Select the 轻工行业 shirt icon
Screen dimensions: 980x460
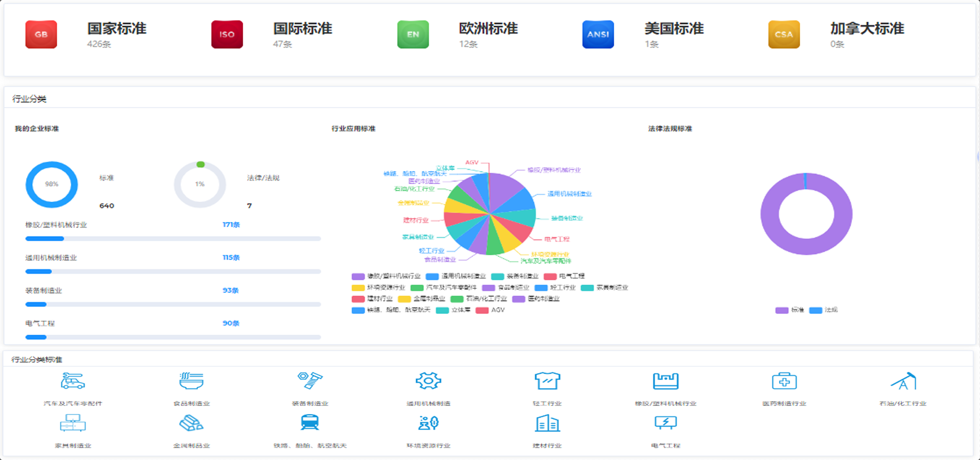pyautogui.click(x=547, y=381)
